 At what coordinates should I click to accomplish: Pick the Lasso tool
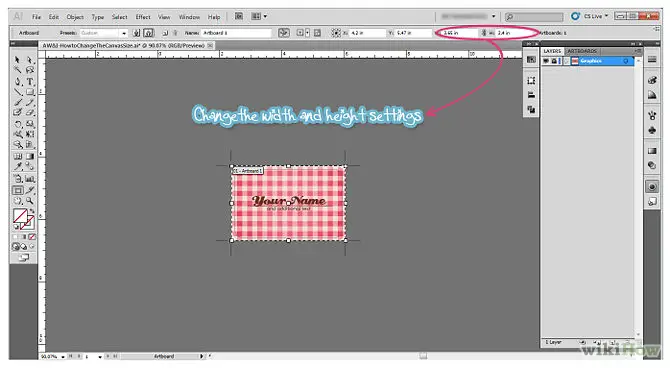tap(29, 70)
